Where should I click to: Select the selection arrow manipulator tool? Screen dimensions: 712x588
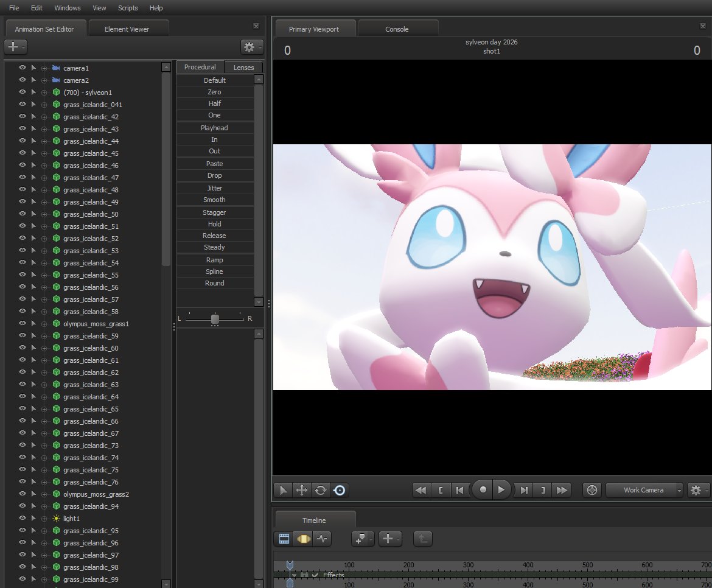[x=283, y=490]
